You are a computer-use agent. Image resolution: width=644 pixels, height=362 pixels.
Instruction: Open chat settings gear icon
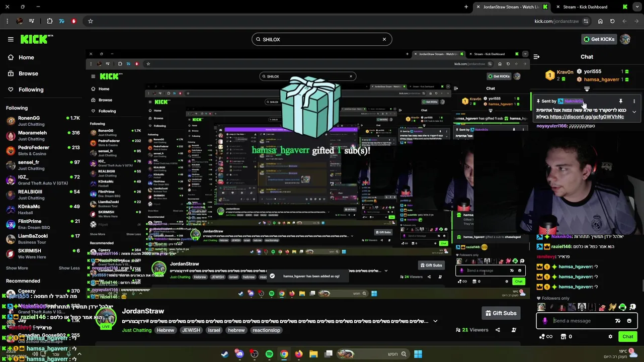click(x=610, y=337)
